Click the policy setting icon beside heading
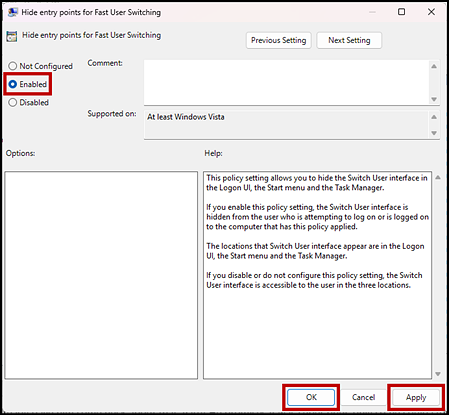This screenshot has height=415, width=449. pos(12,36)
